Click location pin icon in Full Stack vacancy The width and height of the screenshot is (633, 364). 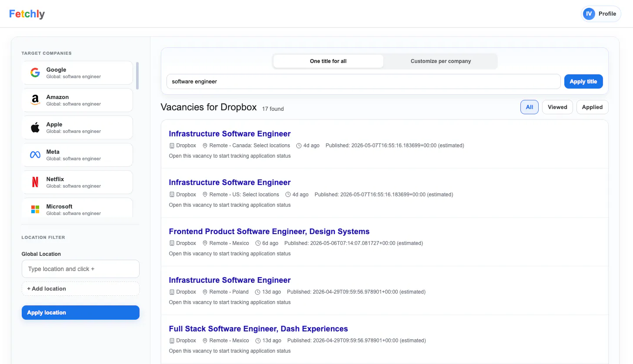coord(205,341)
